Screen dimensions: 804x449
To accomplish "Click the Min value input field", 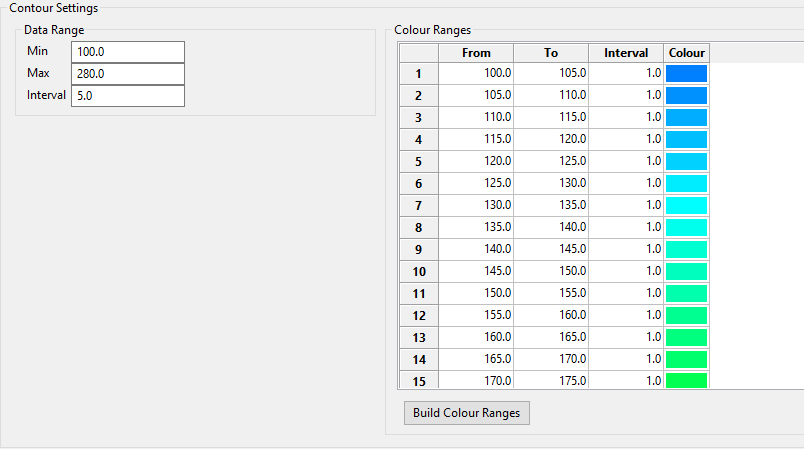I will [x=128, y=52].
